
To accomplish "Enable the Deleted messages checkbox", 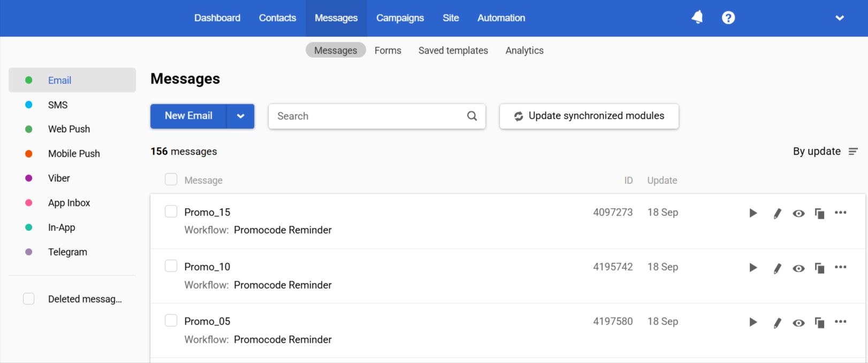I will pyautogui.click(x=29, y=298).
